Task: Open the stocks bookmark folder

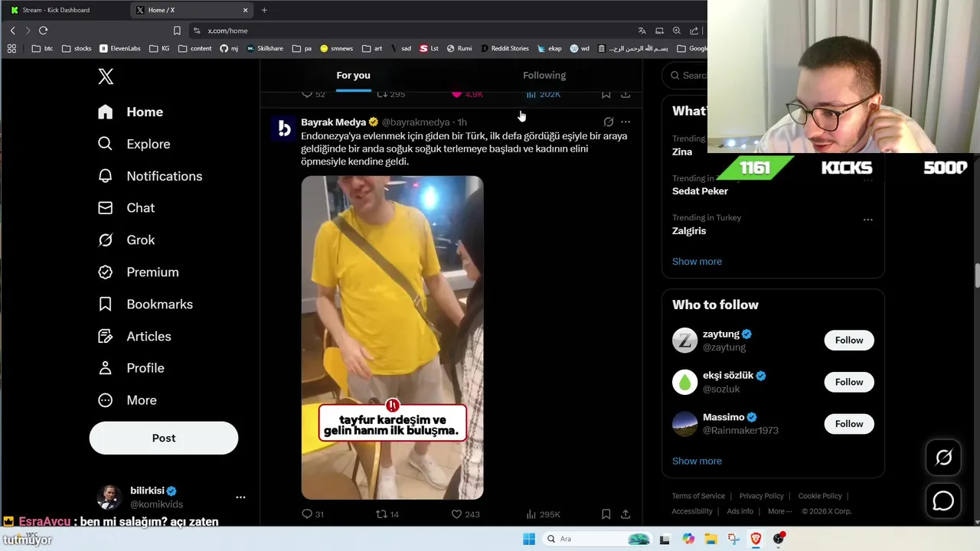Action: (77, 48)
